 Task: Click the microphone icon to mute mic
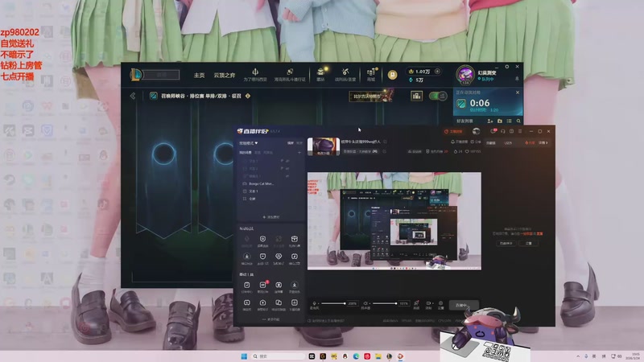point(314,303)
